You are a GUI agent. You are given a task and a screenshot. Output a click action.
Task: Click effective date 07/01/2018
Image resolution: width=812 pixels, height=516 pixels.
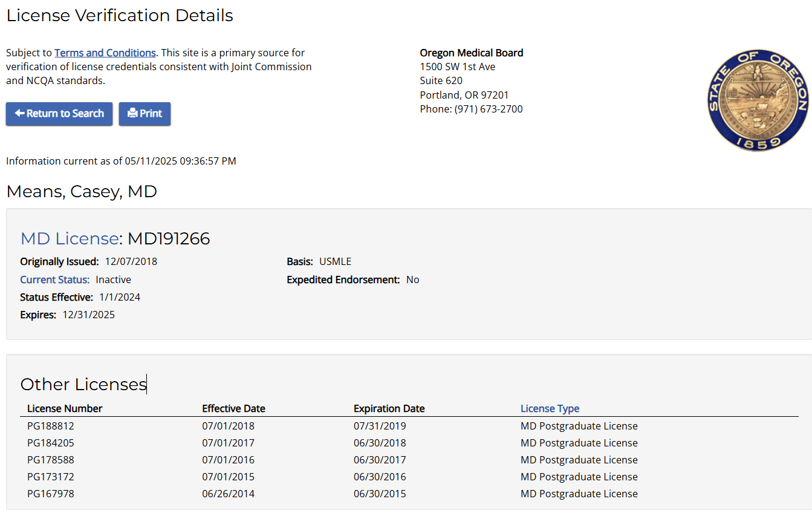(229, 426)
